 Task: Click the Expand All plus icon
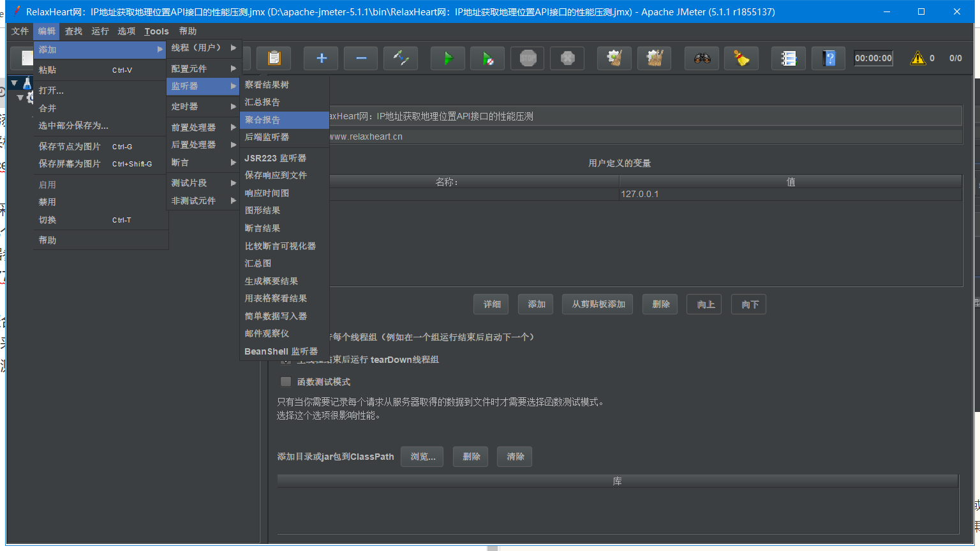[x=322, y=58]
